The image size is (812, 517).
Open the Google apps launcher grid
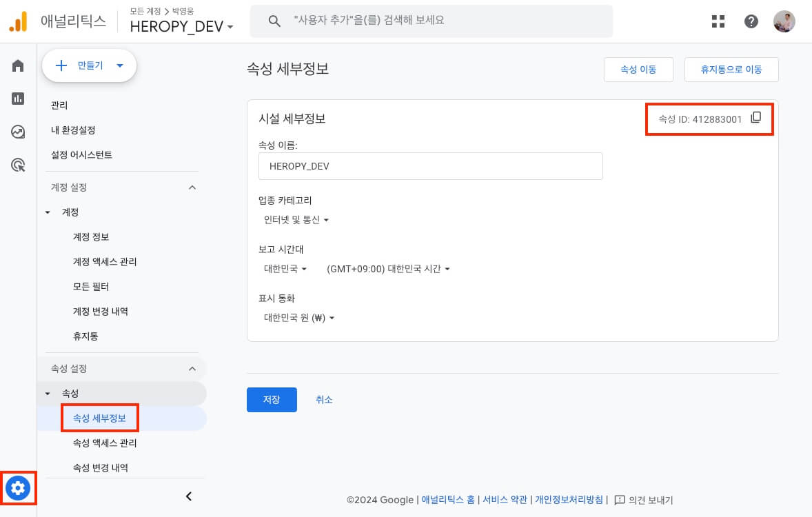(x=718, y=21)
